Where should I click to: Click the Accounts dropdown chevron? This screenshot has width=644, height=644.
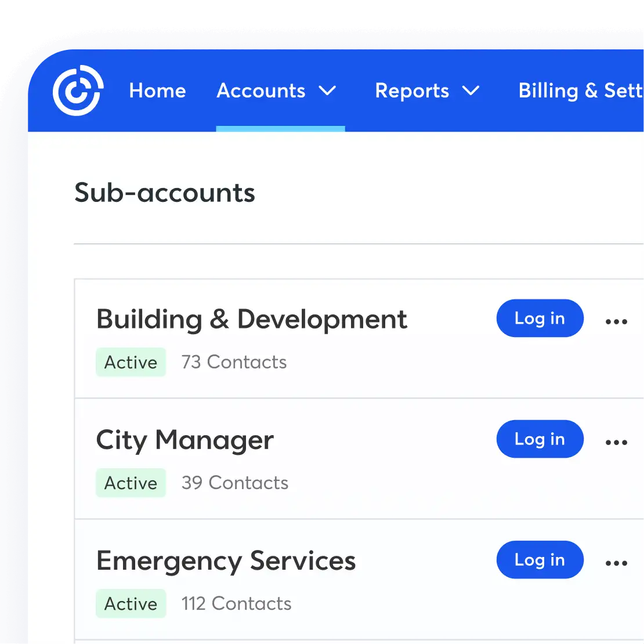328,91
